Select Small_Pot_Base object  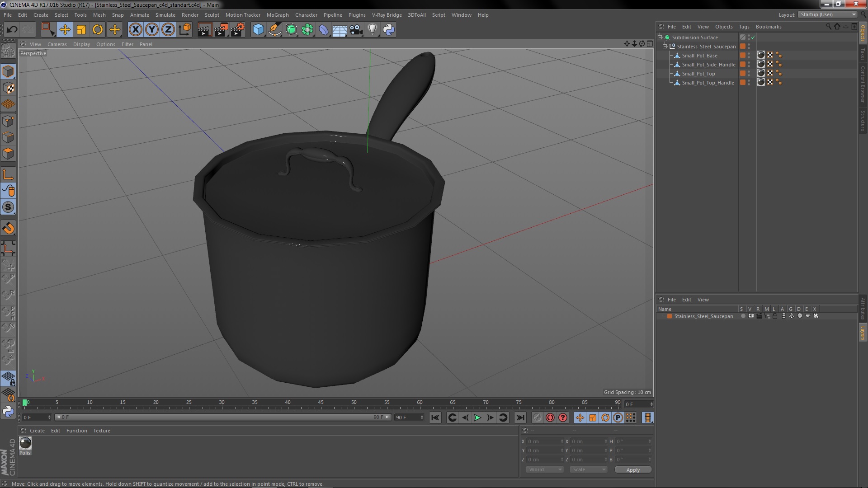(x=699, y=56)
